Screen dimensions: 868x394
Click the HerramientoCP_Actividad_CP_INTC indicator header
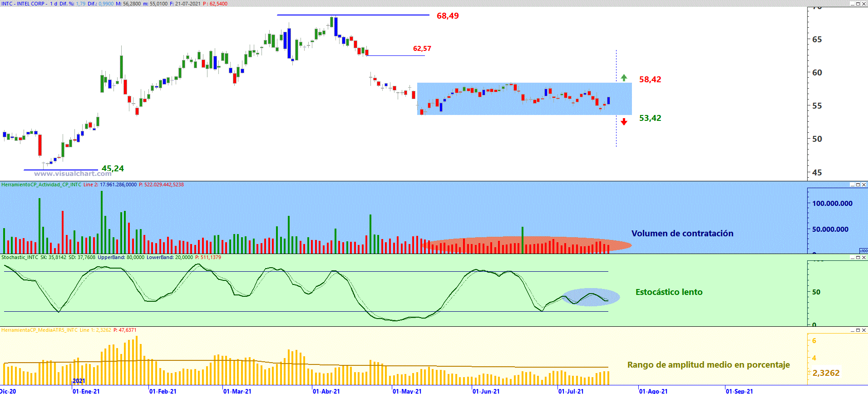(41, 185)
